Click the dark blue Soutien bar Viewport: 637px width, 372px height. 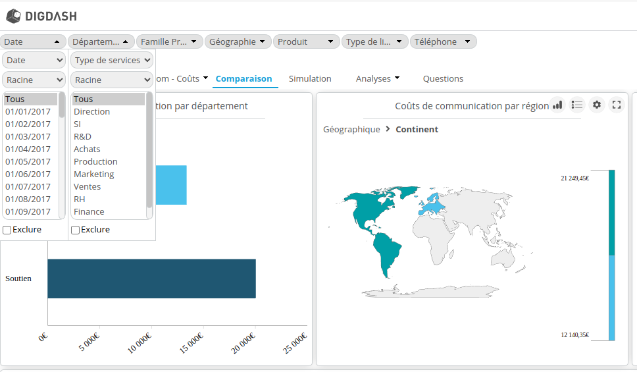coord(152,279)
